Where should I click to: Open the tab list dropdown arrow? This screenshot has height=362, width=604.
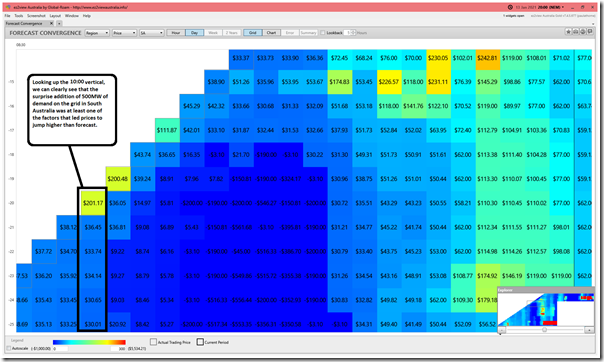coord(592,23)
